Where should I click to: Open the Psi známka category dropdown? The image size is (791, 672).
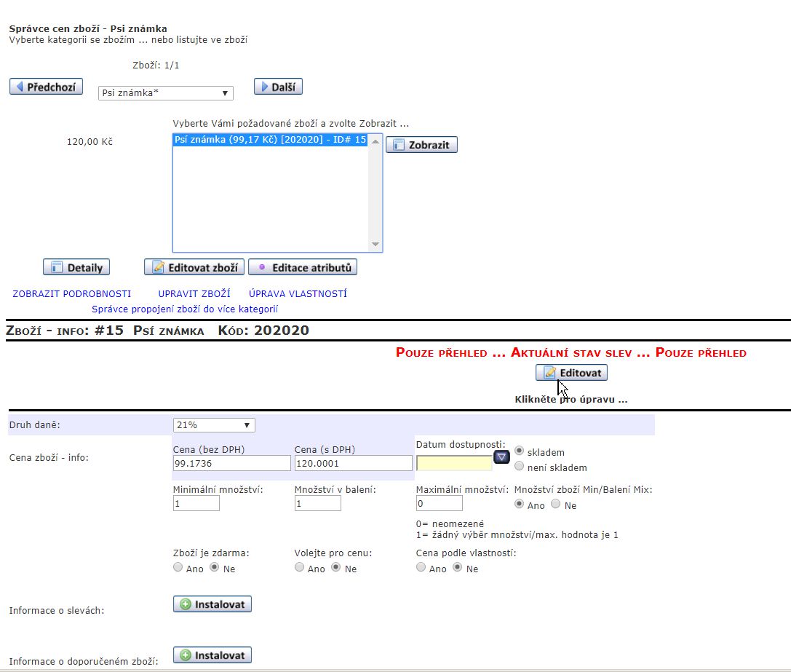165,93
